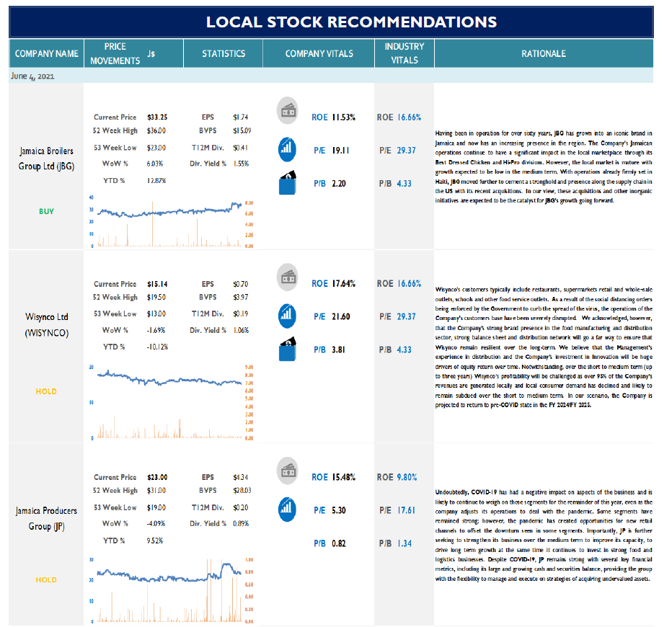Select Wisynco's company P/B value 3.81
Image resolution: width=672 pixels, height=627 pixels.
click(x=339, y=350)
